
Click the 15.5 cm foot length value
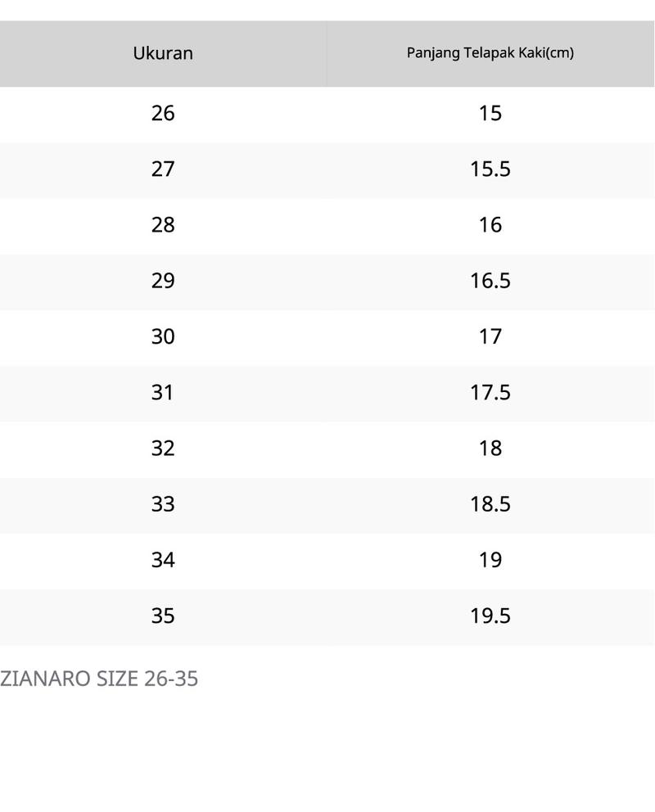(x=490, y=169)
